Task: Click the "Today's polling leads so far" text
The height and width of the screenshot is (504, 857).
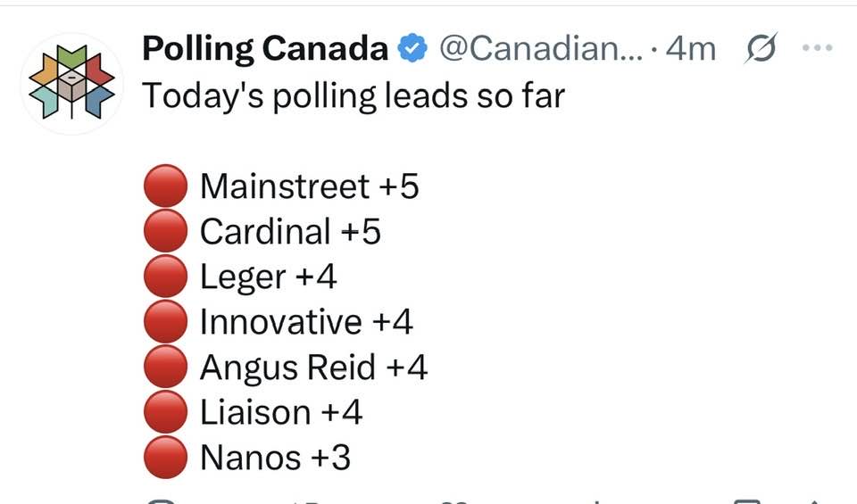Action: pos(354,95)
